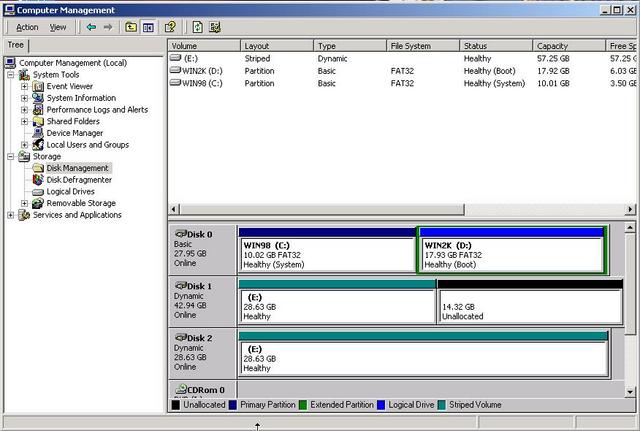Click the Help question mark toolbar icon
This screenshot has height=431, width=640.
(170, 27)
